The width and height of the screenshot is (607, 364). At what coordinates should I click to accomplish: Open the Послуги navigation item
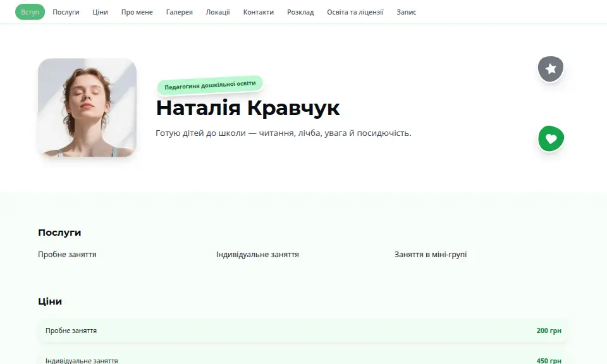[x=66, y=12]
